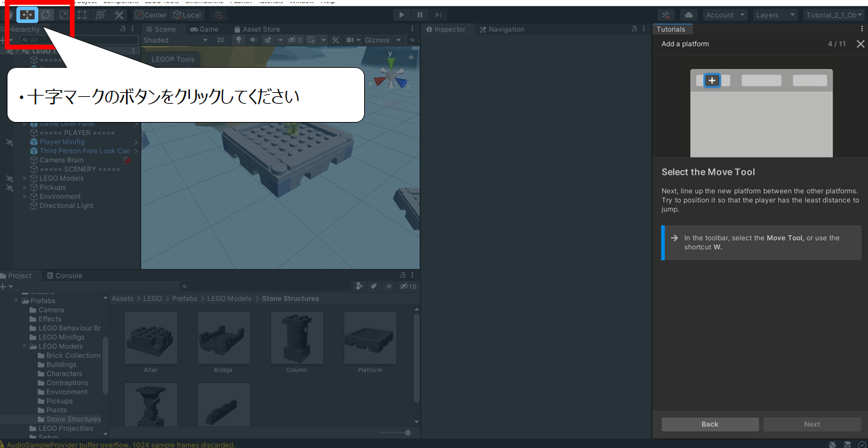Open the Layers dropdown
The image size is (868, 448).
click(x=774, y=15)
